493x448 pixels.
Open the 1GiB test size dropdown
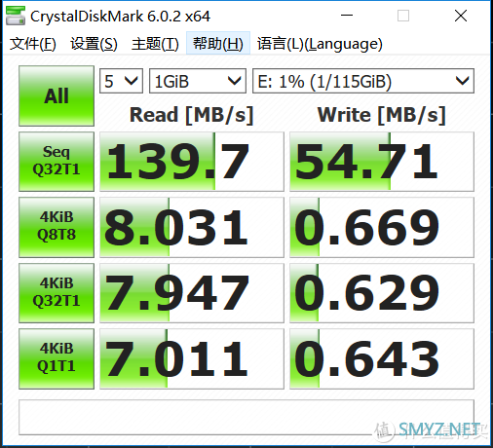[x=198, y=81]
